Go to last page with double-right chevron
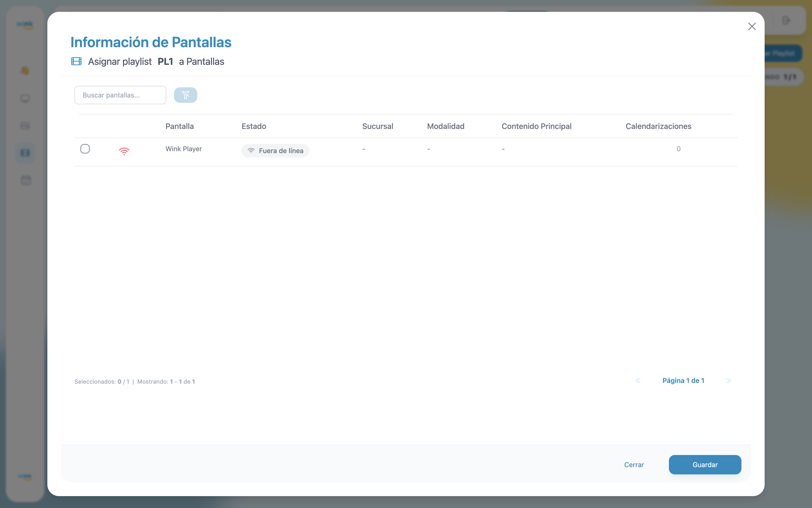The height and width of the screenshot is (508, 812). coord(728,381)
